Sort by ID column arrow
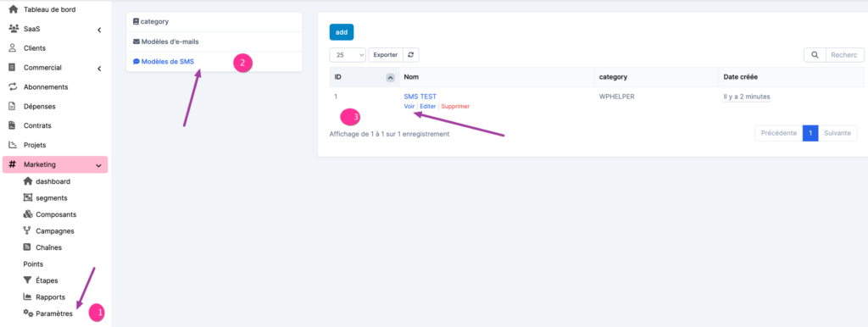 pyautogui.click(x=390, y=77)
